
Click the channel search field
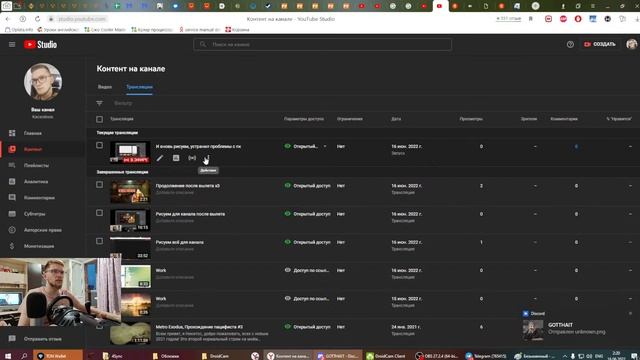(322, 44)
